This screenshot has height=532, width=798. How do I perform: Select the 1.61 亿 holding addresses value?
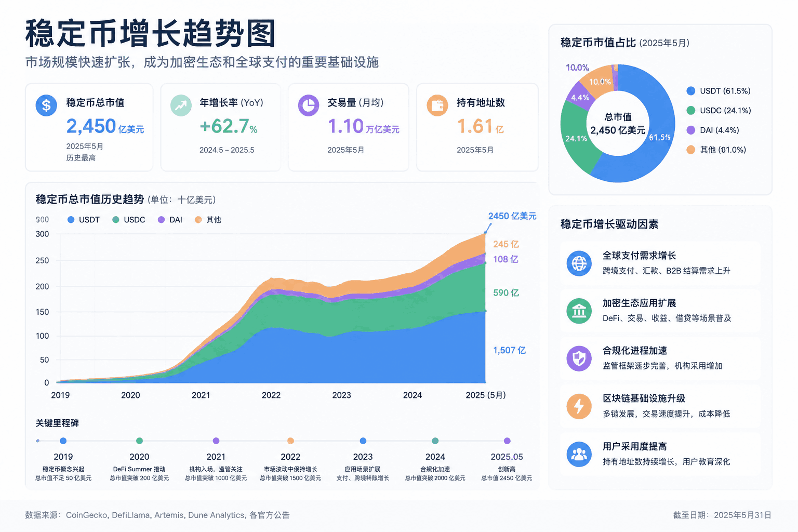(480, 126)
